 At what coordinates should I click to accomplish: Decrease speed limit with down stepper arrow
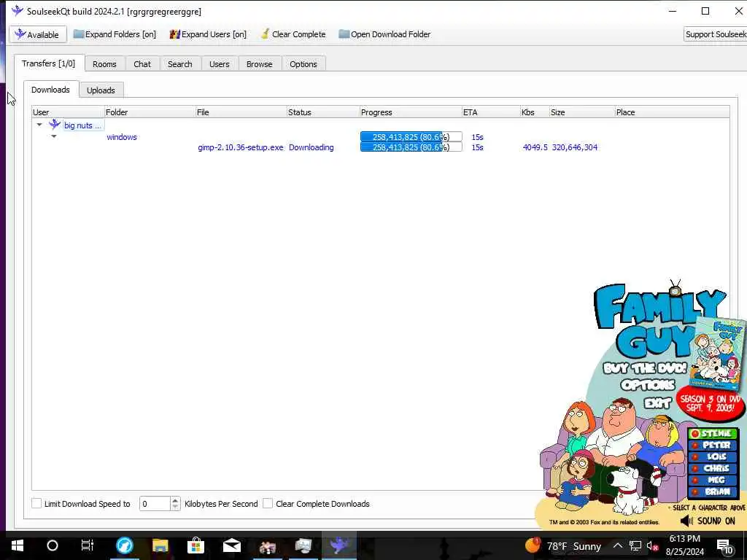175,507
